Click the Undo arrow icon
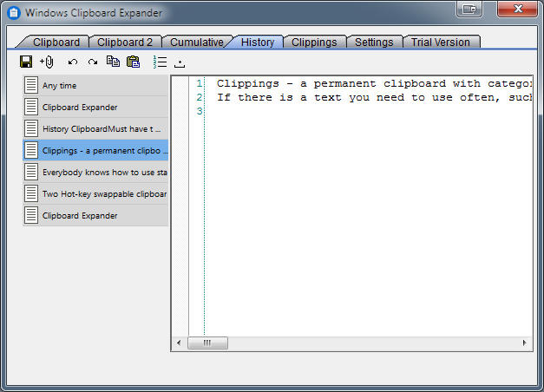544x392 pixels. [x=73, y=62]
